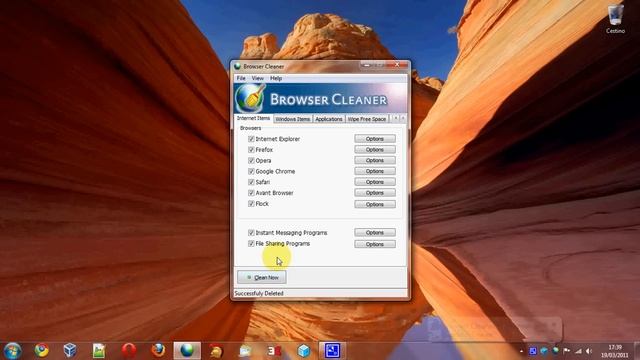Launch Firefox from the taskbar
The height and width of the screenshot is (360, 640).
[x=158, y=351]
